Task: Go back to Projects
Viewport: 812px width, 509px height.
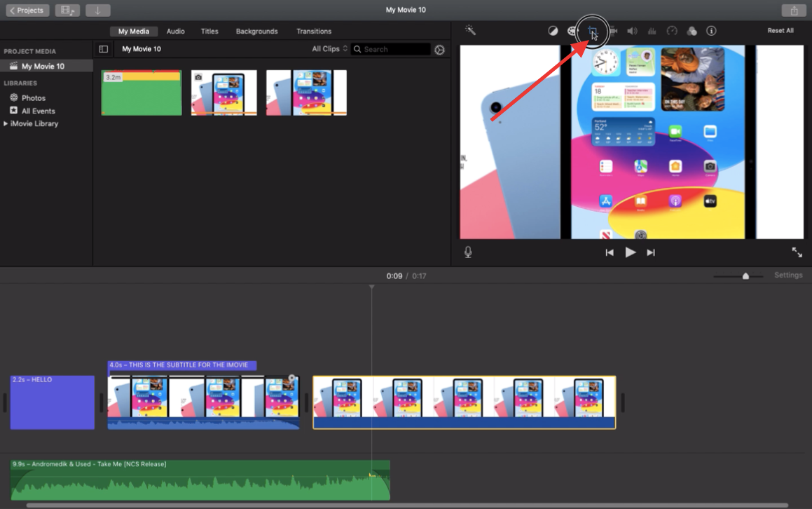Action: click(x=28, y=11)
